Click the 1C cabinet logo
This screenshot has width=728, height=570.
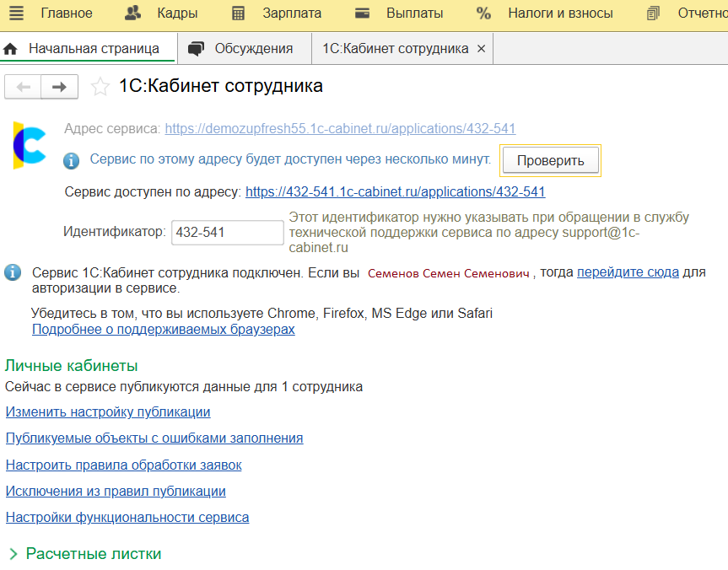coord(30,145)
